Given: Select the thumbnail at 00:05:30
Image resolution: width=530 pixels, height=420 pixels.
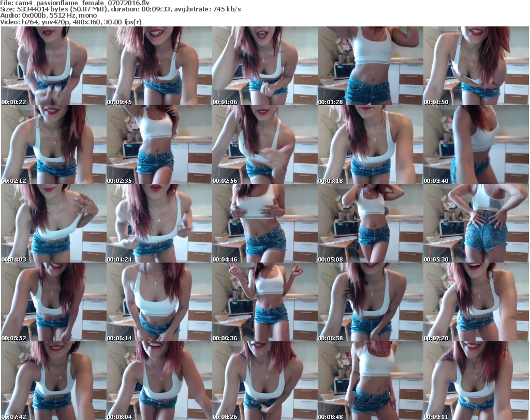Looking at the screenshot, I should [476, 224].
